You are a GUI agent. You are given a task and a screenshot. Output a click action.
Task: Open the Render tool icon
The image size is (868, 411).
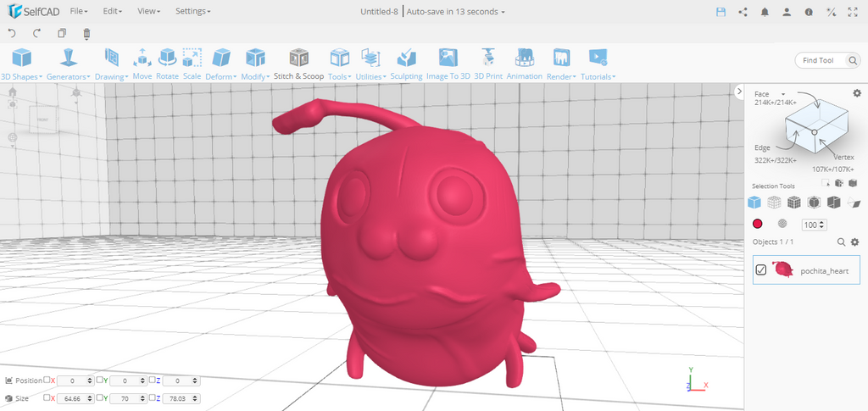pyautogui.click(x=561, y=58)
